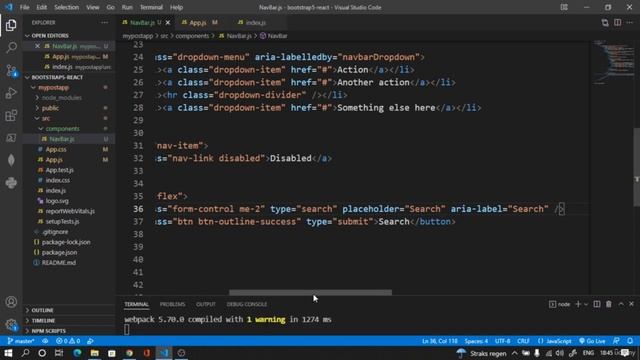Open editor more actions ellipsis

coord(630,22)
